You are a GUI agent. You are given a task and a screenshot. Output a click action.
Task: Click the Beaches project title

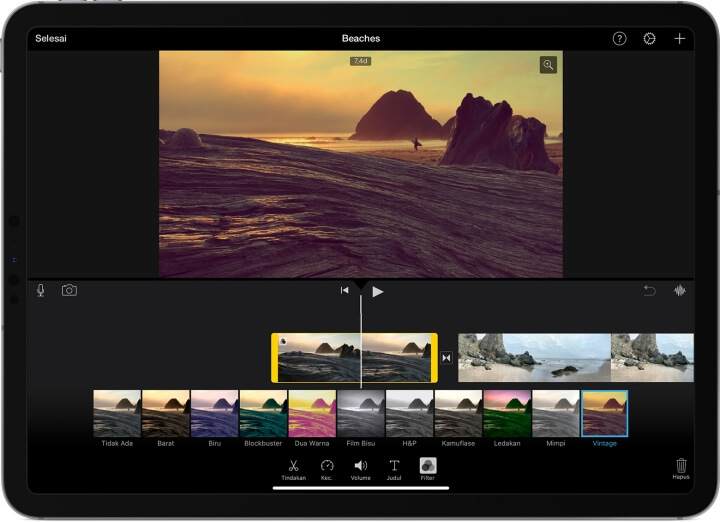[361, 39]
